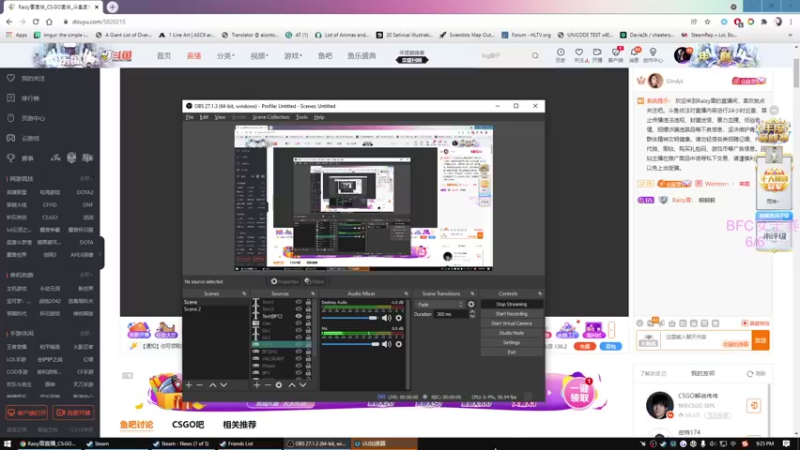Move the selected scene up in OBS
Image resolution: width=800 pixels, height=450 pixels.
(213, 385)
